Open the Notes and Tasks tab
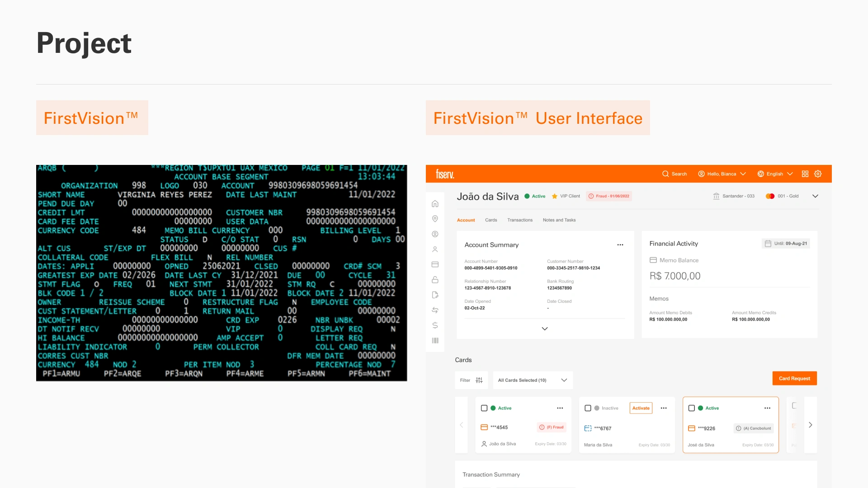The width and height of the screenshot is (868, 488). coord(559,220)
